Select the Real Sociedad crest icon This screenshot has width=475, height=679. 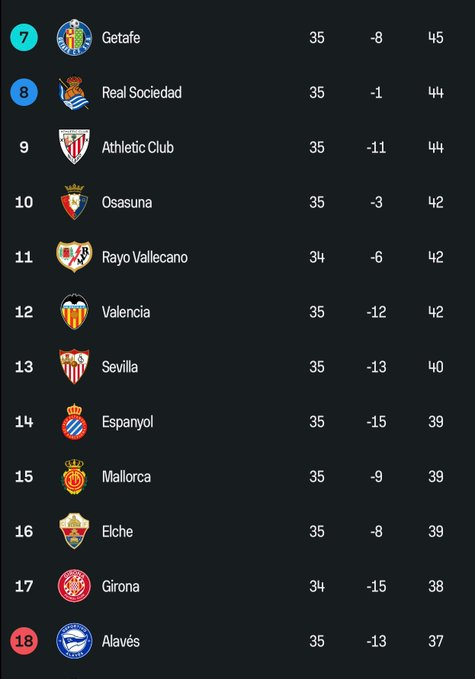tap(74, 93)
